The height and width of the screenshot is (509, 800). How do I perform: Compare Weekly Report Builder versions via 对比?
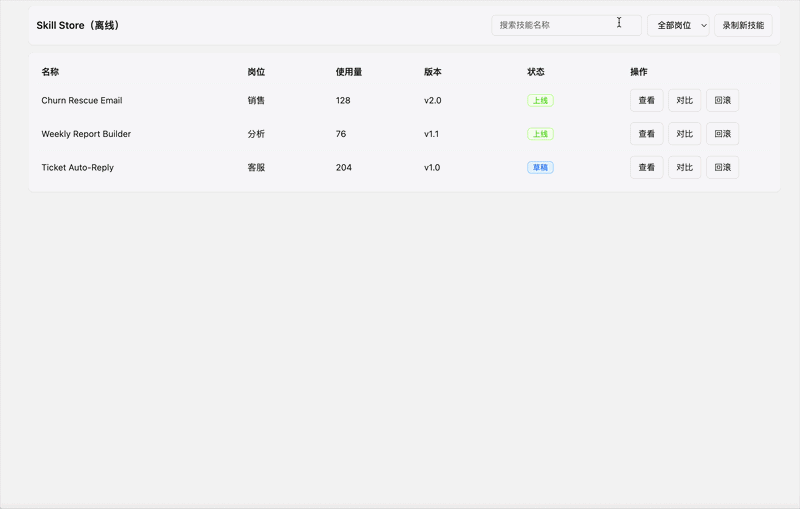[x=684, y=134]
